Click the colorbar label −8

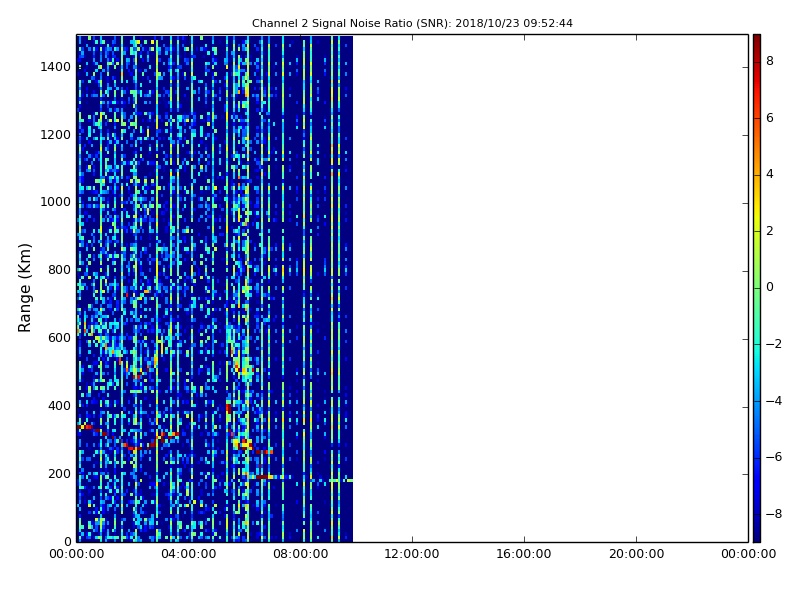point(773,514)
